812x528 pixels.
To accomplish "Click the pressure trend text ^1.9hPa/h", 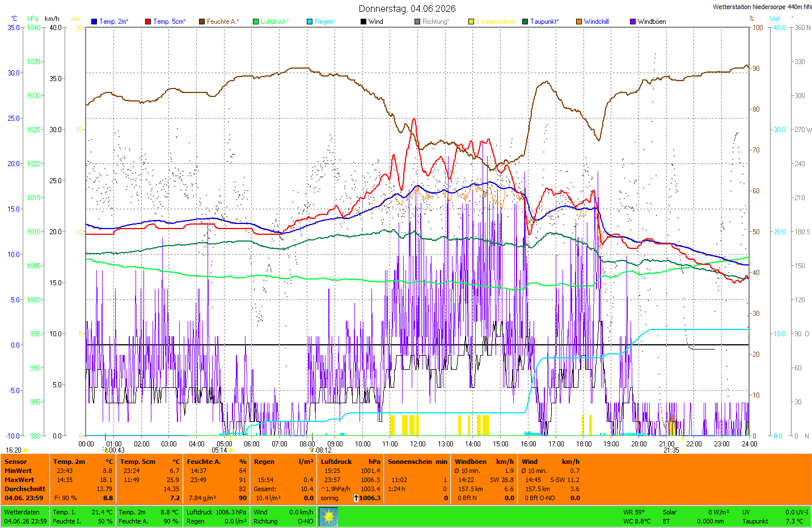I will 336,489.
